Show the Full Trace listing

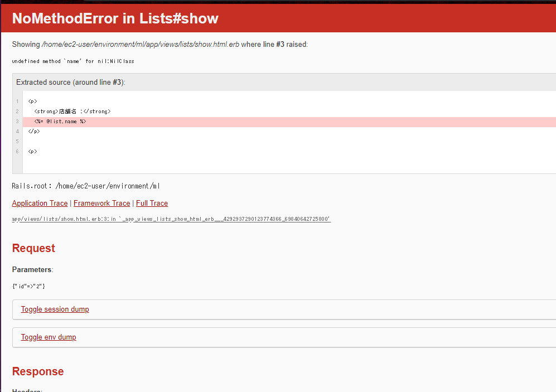[152, 203]
